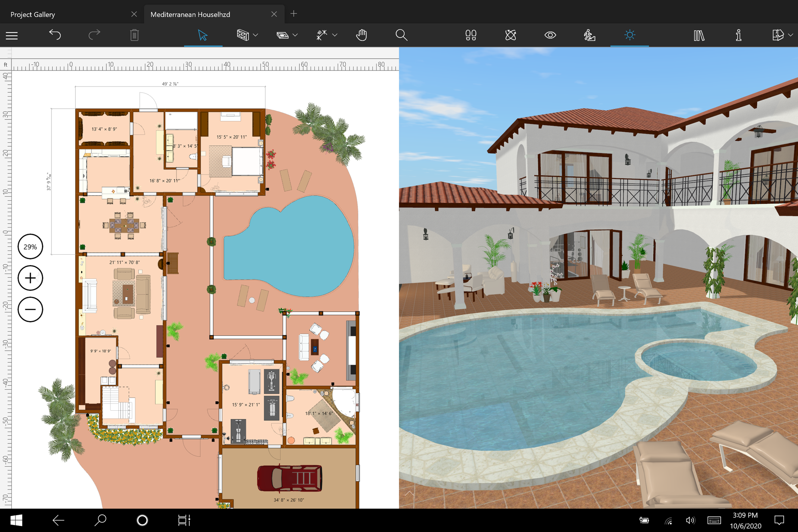The image size is (798, 532).
Task: Click the 29% zoom level indicator
Action: (30, 247)
